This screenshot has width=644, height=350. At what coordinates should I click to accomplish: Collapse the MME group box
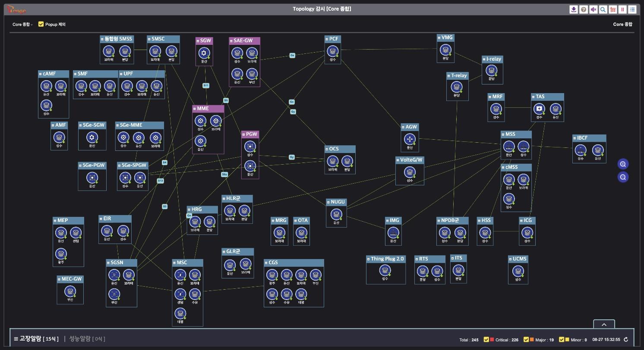click(195, 109)
